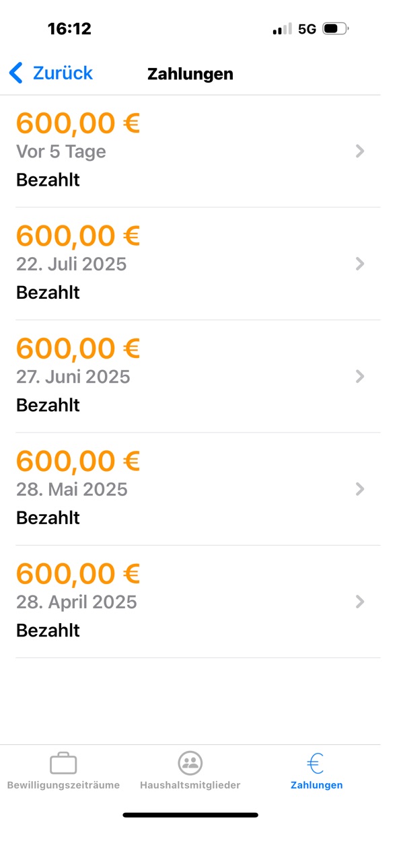401x868 pixels.
Task: Expand chevron for 22. Juli 2025 payment
Action: 360,264
